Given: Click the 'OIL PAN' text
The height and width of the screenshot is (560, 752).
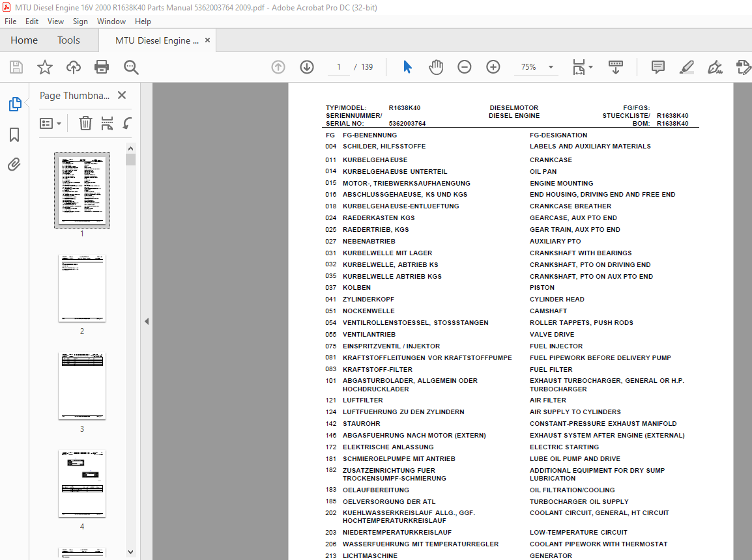Looking at the screenshot, I should coord(543,171).
